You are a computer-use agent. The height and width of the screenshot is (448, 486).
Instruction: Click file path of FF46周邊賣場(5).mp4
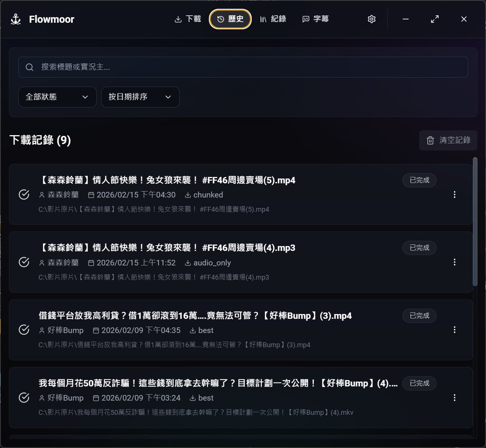click(x=154, y=209)
